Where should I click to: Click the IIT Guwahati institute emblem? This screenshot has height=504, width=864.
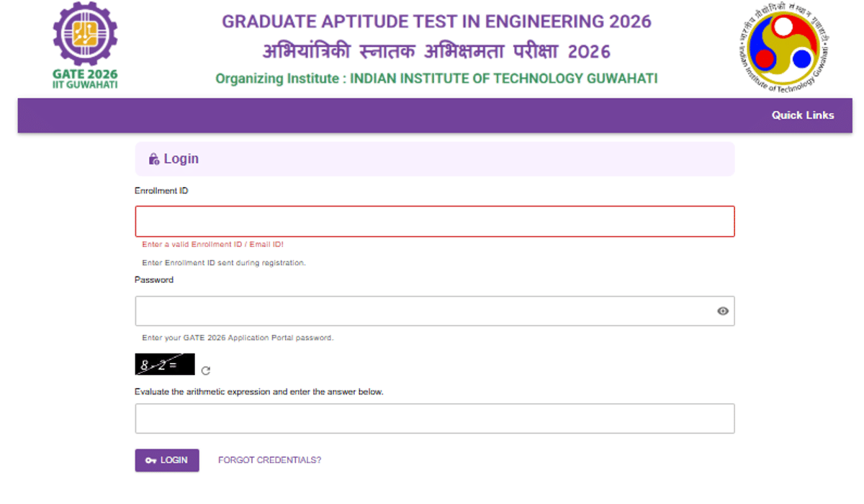[x=783, y=48]
